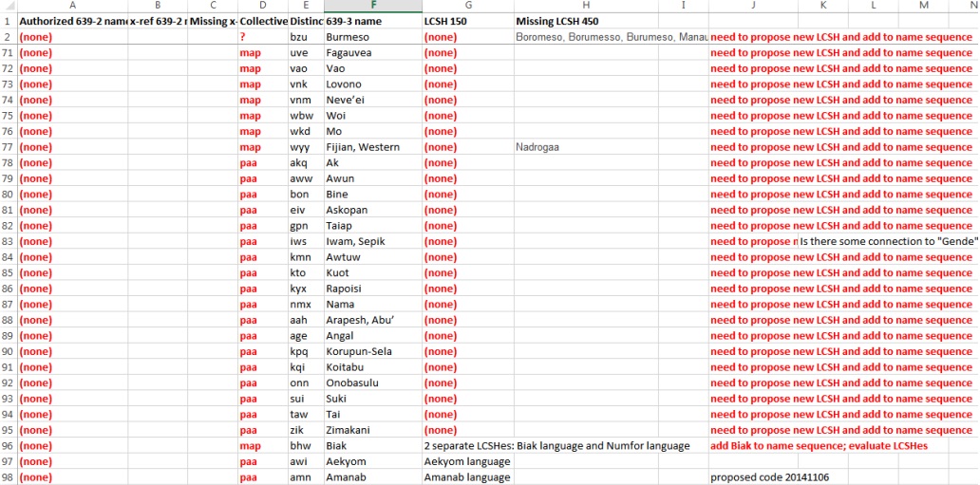Select row 77 header
Viewport: 980px width, 485px height.
(9, 147)
